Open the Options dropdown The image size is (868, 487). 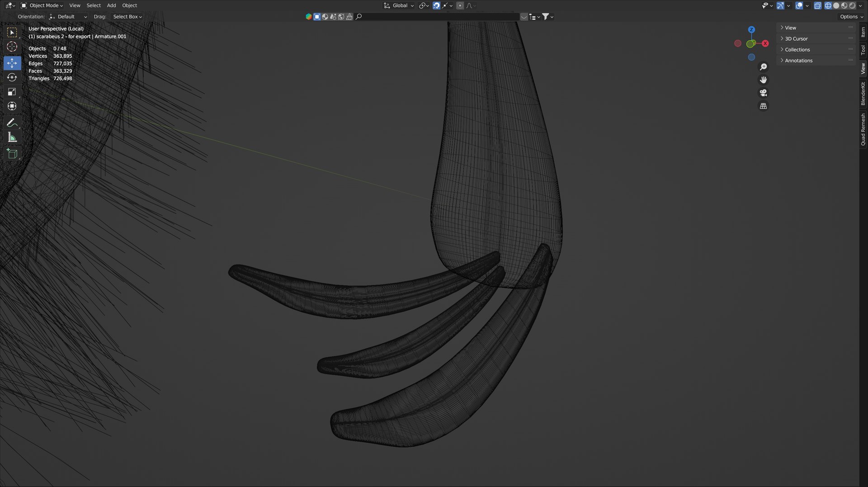pyautogui.click(x=851, y=17)
